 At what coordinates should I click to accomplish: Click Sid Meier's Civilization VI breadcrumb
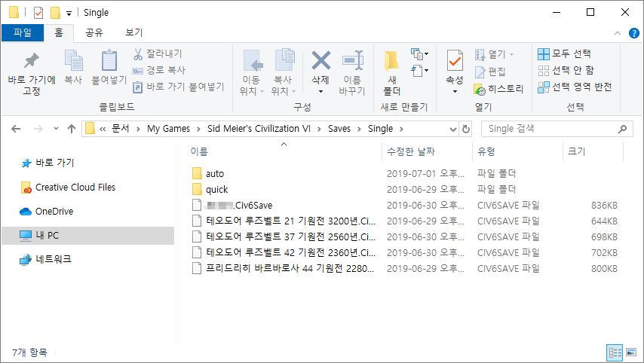coord(259,129)
